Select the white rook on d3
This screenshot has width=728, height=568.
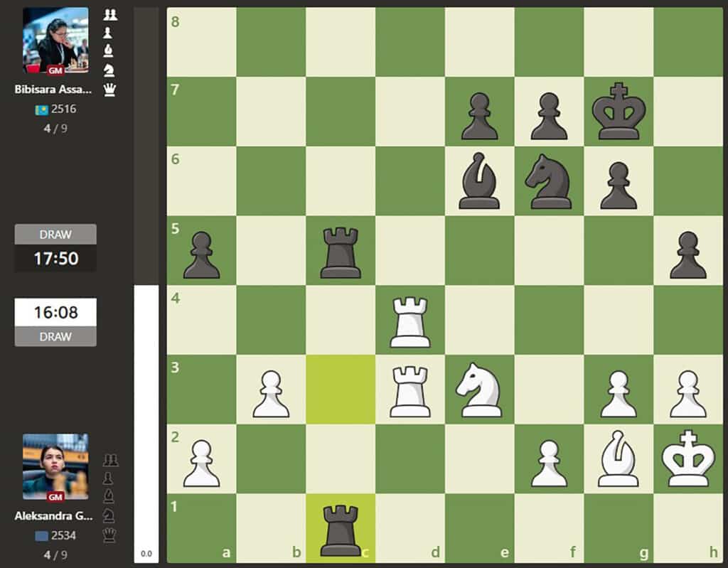[410, 391]
